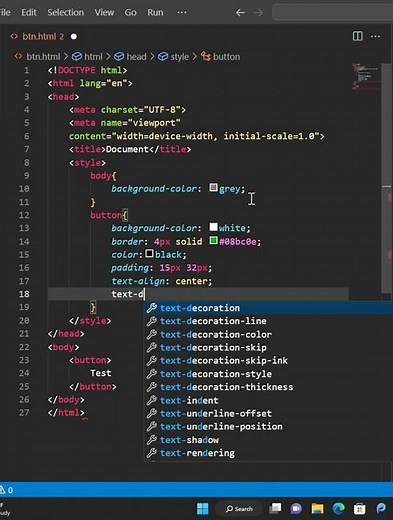Choose text-decoration-color suggestion
The height and width of the screenshot is (520, 393).
[x=268, y=334]
